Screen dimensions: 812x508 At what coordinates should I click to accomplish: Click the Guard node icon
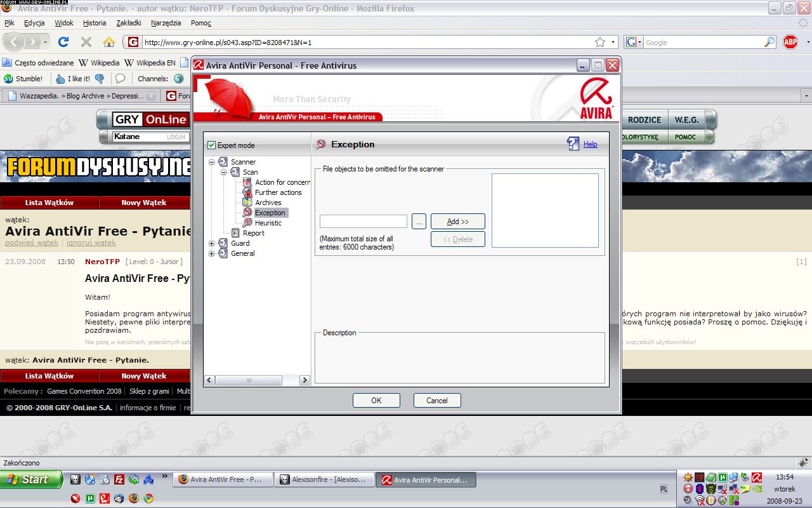223,243
